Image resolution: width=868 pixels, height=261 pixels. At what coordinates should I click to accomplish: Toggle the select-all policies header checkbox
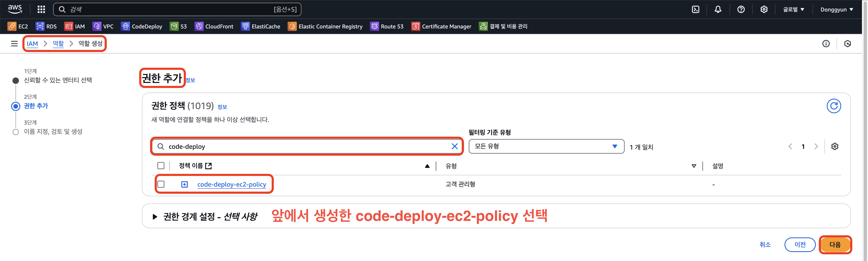(161, 166)
